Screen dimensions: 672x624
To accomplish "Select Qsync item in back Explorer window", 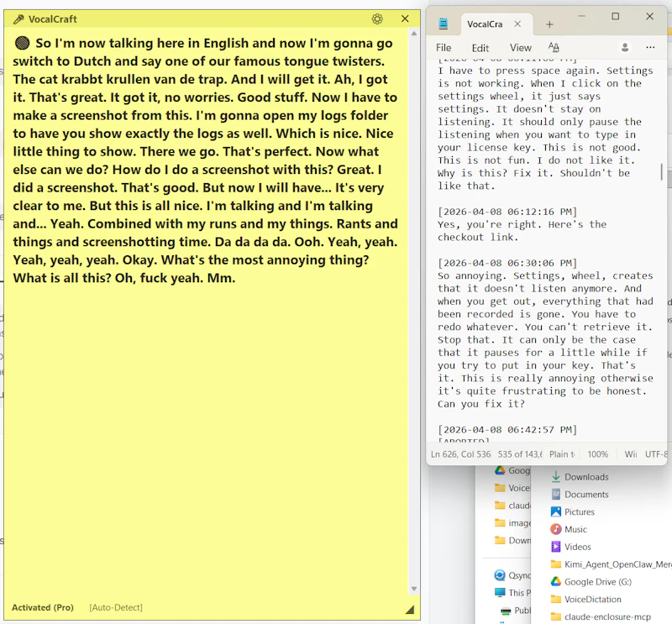I will [x=519, y=575].
